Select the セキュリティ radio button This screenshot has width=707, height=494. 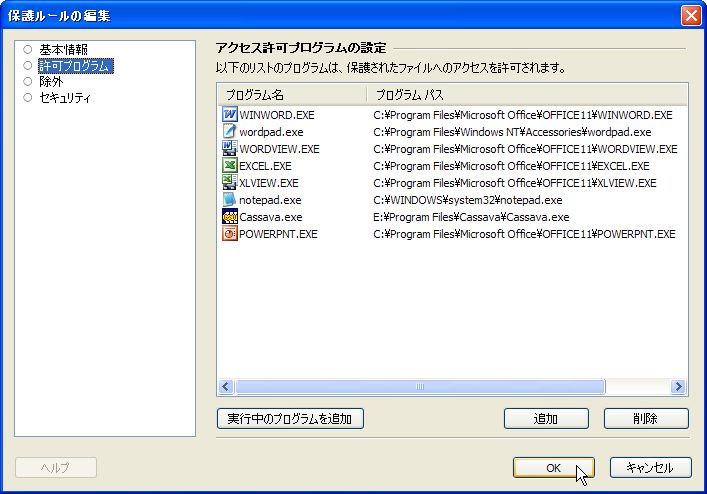(x=28, y=97)
